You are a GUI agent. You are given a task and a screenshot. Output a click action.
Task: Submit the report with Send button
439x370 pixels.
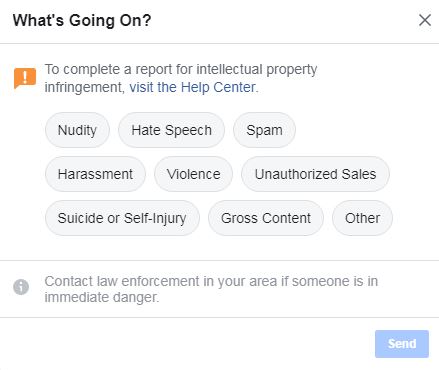click(x=402, y=344)
